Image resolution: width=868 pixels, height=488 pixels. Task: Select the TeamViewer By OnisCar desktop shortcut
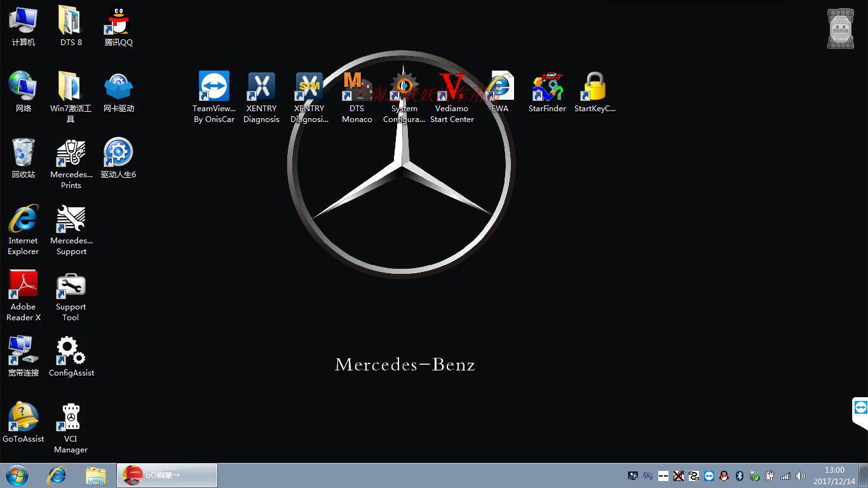(214, 97)
